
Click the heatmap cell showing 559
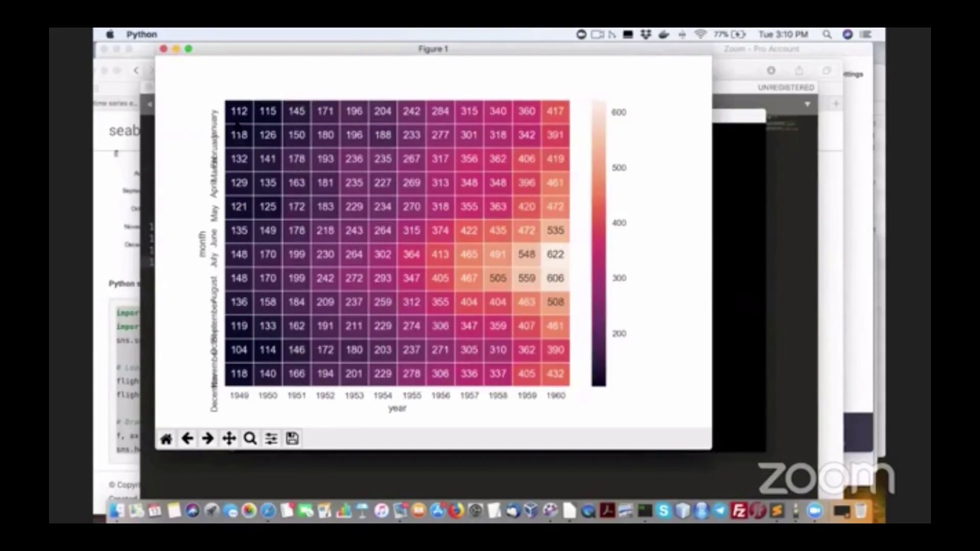coord(527,278)
